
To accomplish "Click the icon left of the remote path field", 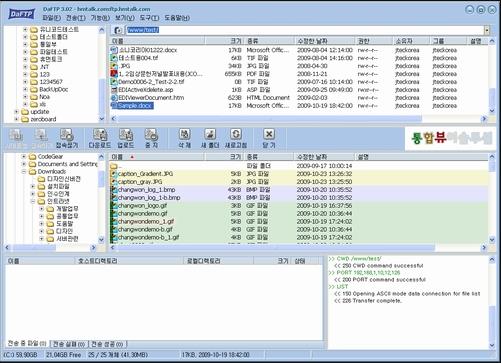I will pyautogui.click(x=118, y=30).
